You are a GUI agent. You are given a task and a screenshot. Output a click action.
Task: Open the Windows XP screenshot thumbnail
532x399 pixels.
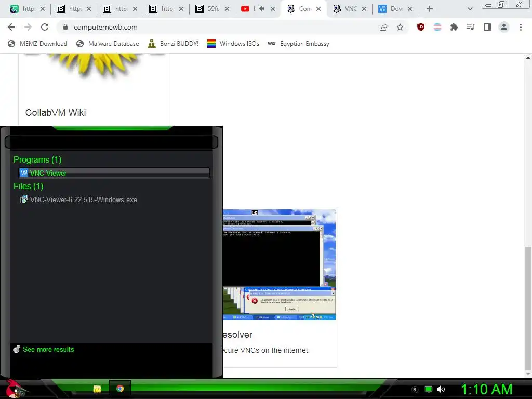279,264
